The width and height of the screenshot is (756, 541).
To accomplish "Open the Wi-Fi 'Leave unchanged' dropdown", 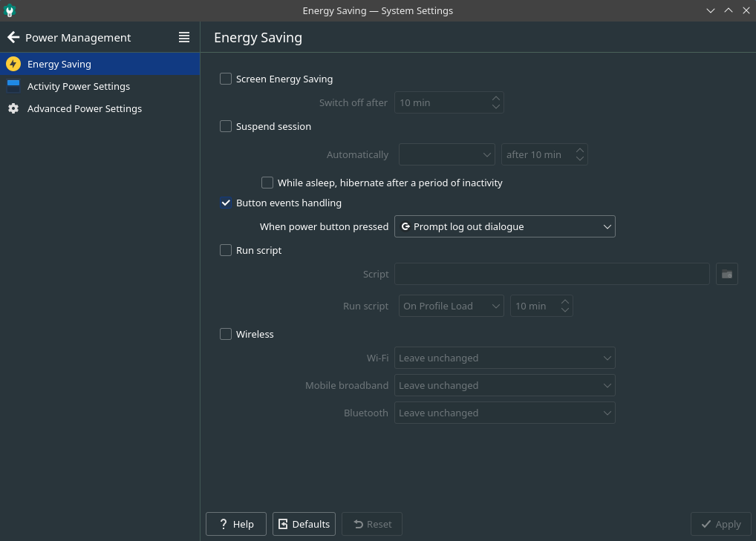I will pyautogui.click(x=505, y=358).
